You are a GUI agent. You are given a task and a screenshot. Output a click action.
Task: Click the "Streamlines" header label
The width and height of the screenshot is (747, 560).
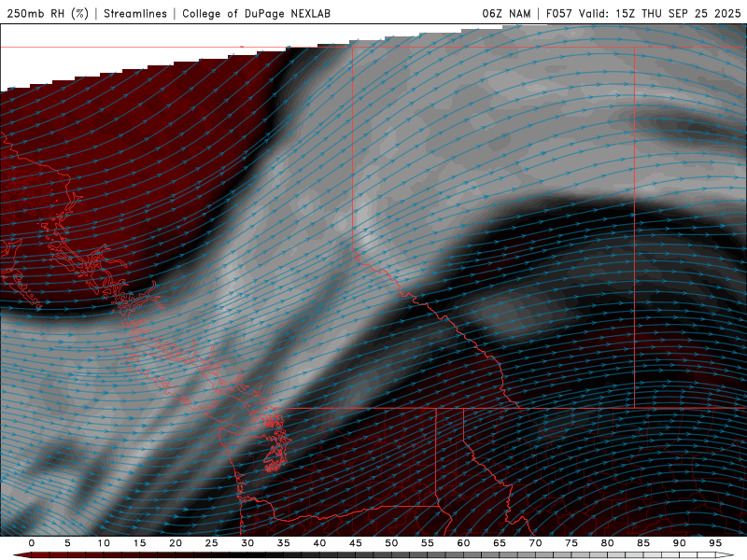tap(135, 13)
